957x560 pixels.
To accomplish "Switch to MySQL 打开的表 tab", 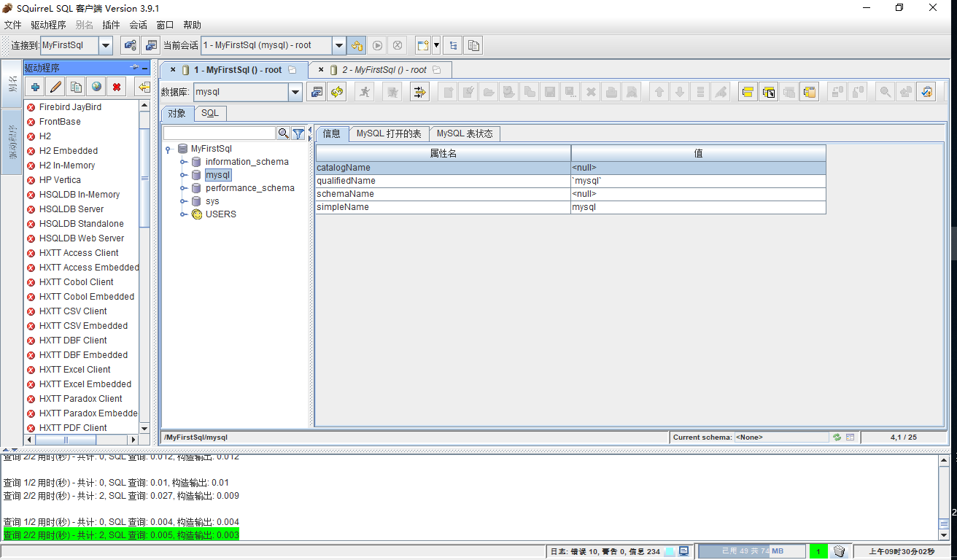I will (x=389, y=133).
